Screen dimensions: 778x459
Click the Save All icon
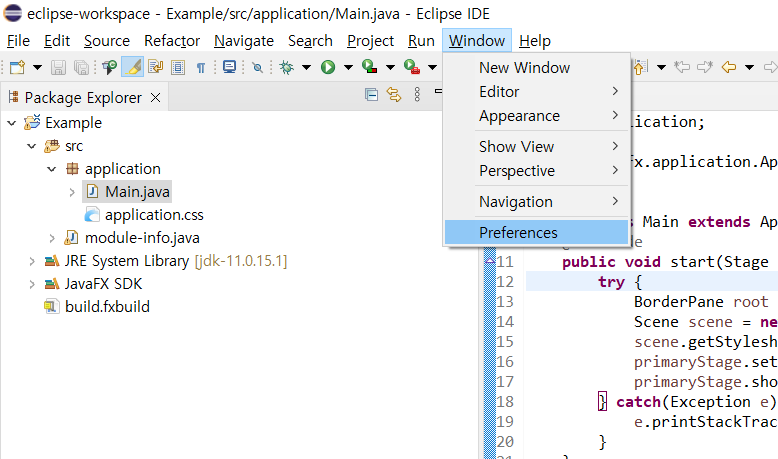81,67
